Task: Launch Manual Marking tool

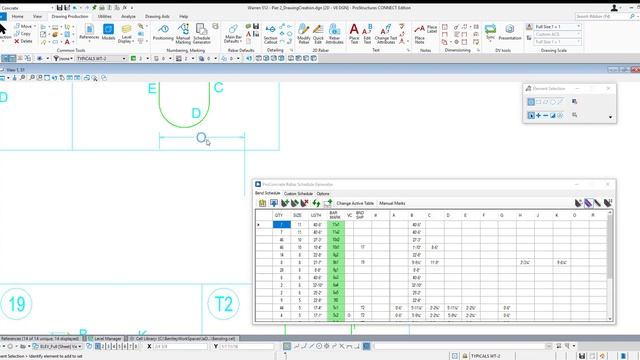Action: click(183, 33)
